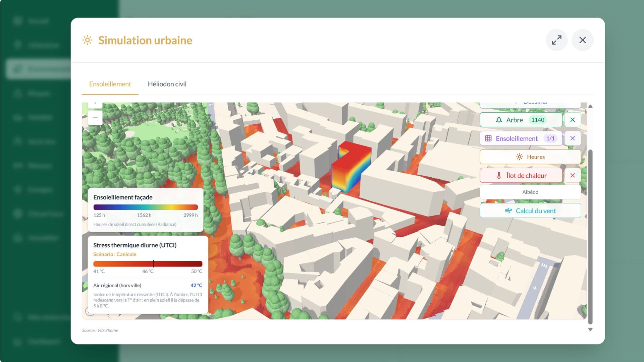644x362 pixels.
Task: Click the grid icon in Ensoleillement button
Action: point(488,138)
